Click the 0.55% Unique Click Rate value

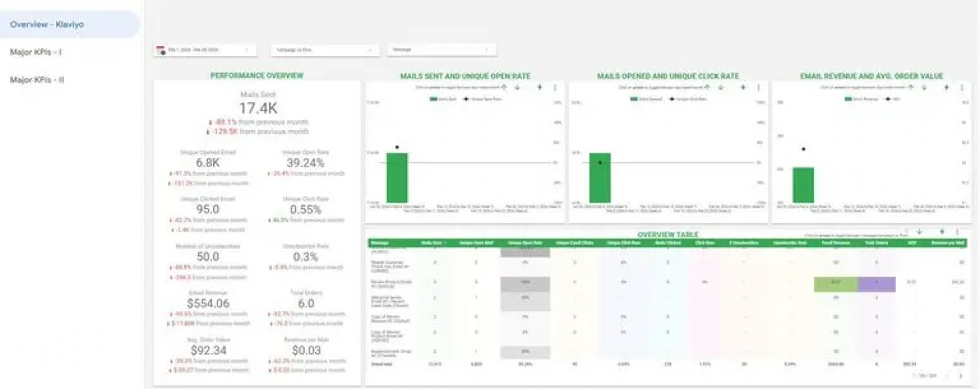click(x=305, y=210)
